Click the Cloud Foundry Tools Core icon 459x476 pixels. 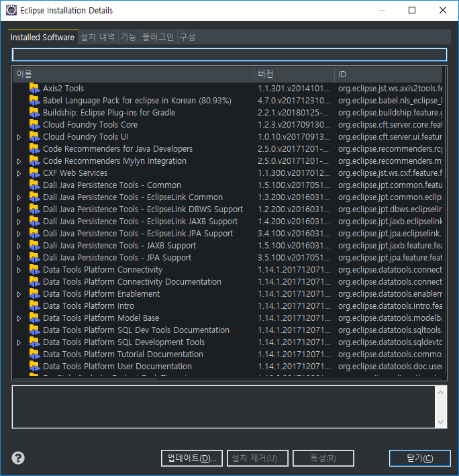point(35,124)
